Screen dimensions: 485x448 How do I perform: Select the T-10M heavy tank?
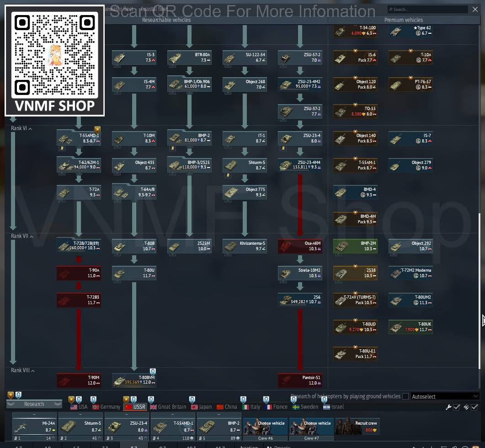(x=134, y=138)
